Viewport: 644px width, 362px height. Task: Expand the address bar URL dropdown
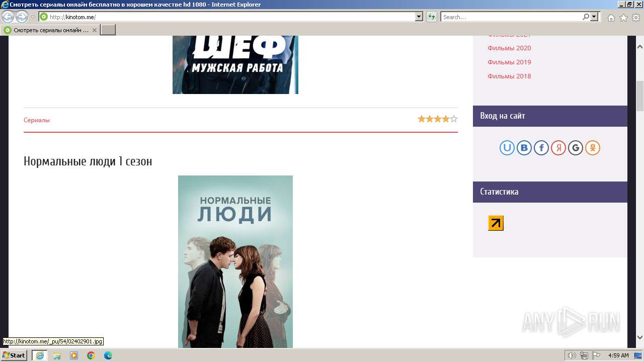[x=419, y=17]
